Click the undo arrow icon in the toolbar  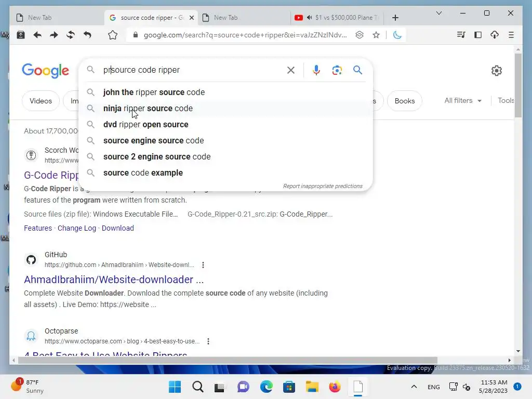click(x=87, y=35)
